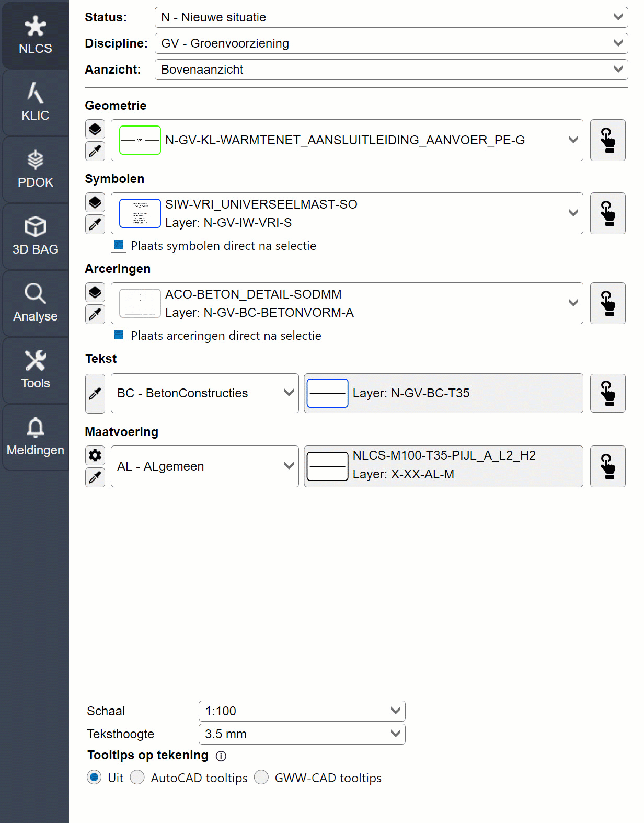Open the BC - BetonConstructies dropdown

point(205,393)
